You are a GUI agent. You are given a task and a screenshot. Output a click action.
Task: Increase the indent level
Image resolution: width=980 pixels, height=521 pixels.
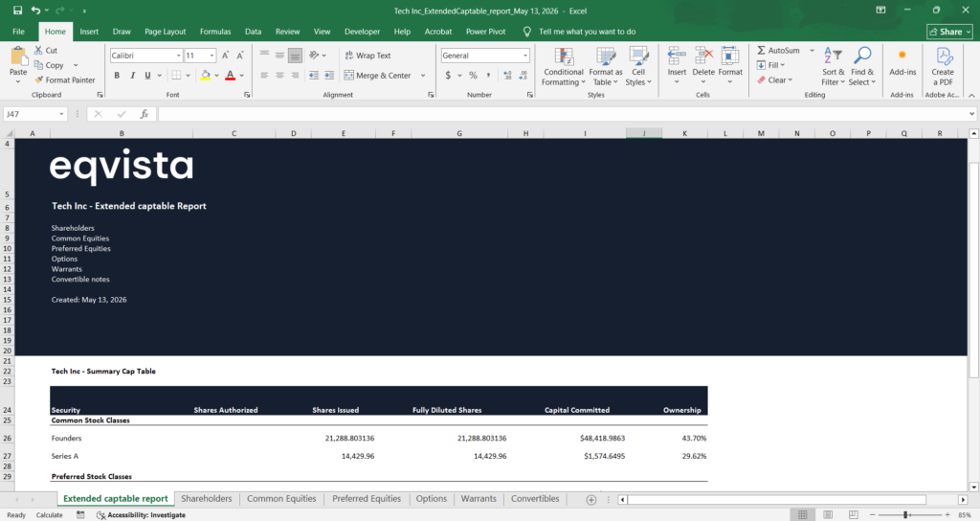point(329,75)
